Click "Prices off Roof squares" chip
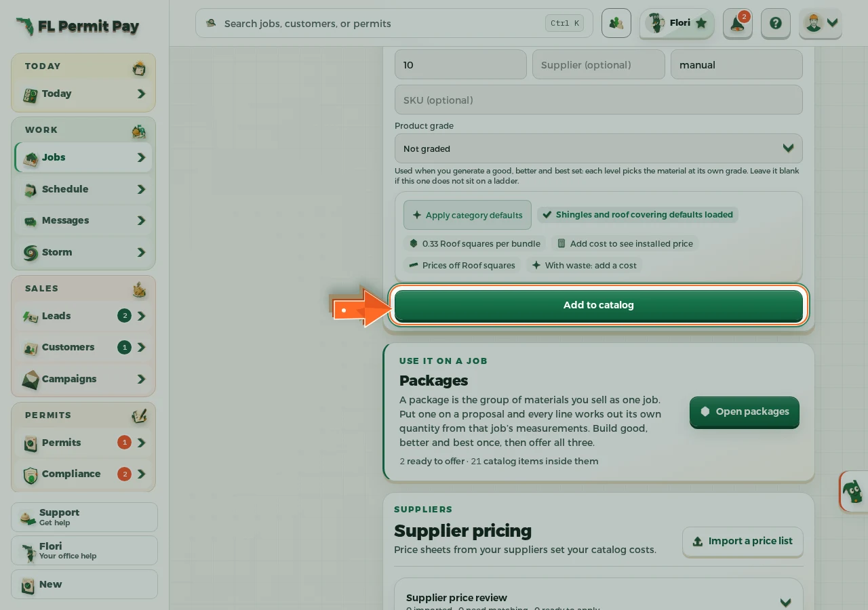The height and width of the screenshot is (610, 868). pyautogui.click(x=462, y=265)
